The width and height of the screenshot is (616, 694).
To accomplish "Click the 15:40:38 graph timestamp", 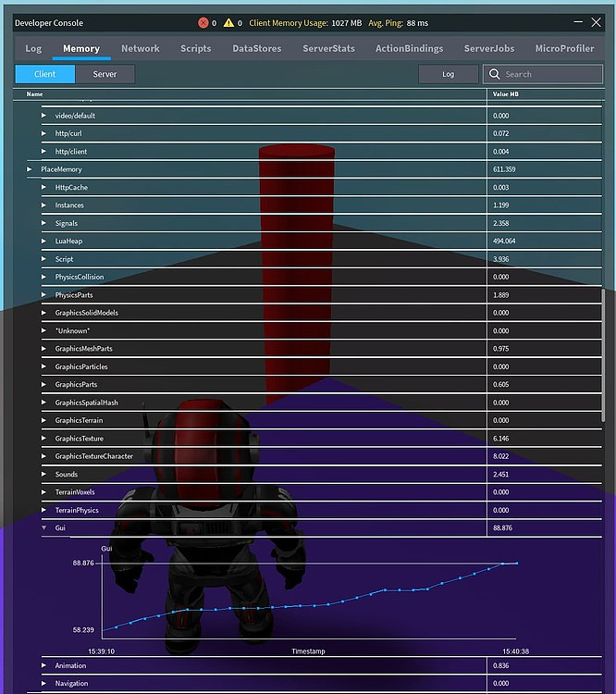I will pyautogui.click(x=515, y=651).
